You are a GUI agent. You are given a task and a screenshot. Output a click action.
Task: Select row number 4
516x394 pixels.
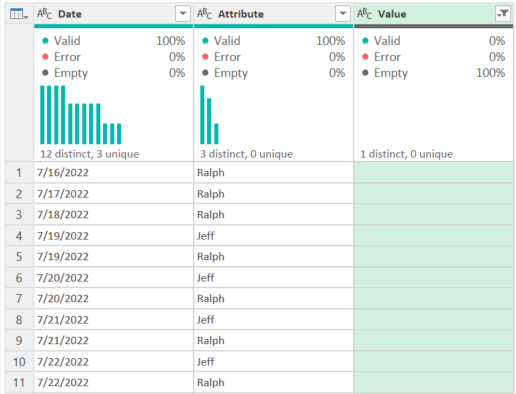pyautogui.click(x=19, y=236)
